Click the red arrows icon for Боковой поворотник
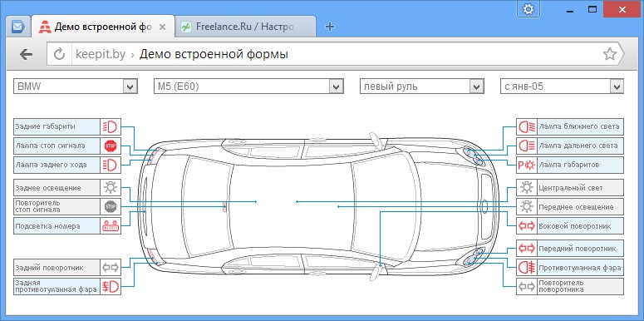Screen dimensions: 644x321 [527, 225]
